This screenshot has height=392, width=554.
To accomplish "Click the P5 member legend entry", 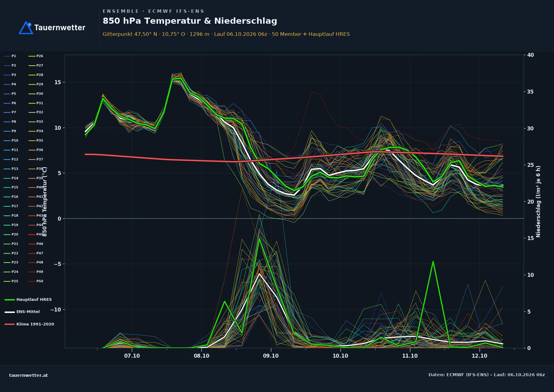I will pos(10,94).
